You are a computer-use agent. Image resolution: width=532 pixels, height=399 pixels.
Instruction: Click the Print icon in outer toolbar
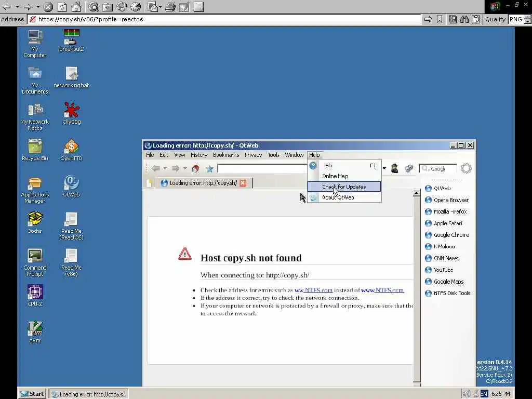pos(170,6)
